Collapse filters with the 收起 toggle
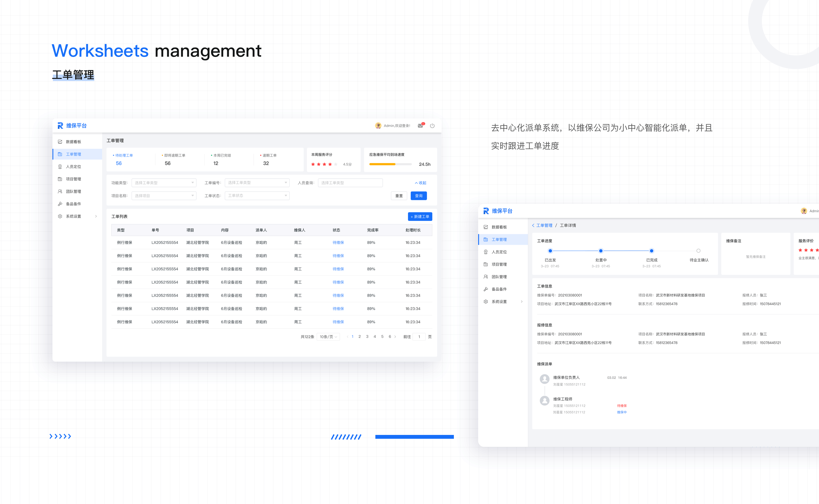Image resolution: width=819 pixels, height=504 pixels. point(421,183)
